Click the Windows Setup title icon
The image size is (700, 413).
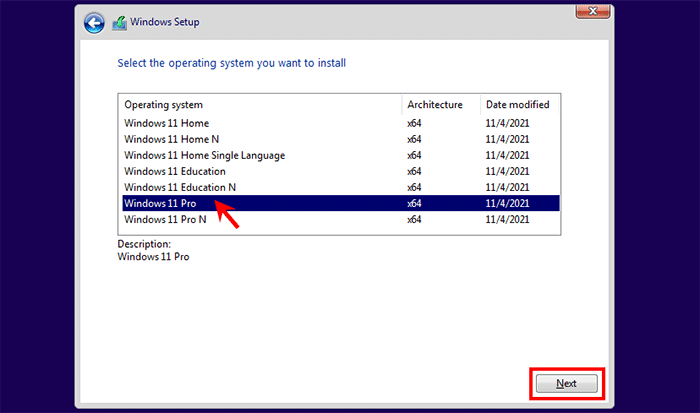[x=119, y=23]
